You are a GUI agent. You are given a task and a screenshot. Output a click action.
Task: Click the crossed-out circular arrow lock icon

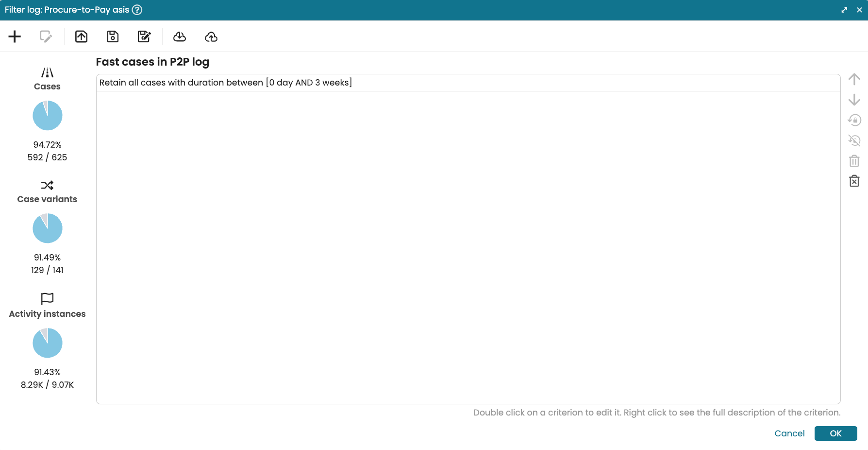pos(854,140)
